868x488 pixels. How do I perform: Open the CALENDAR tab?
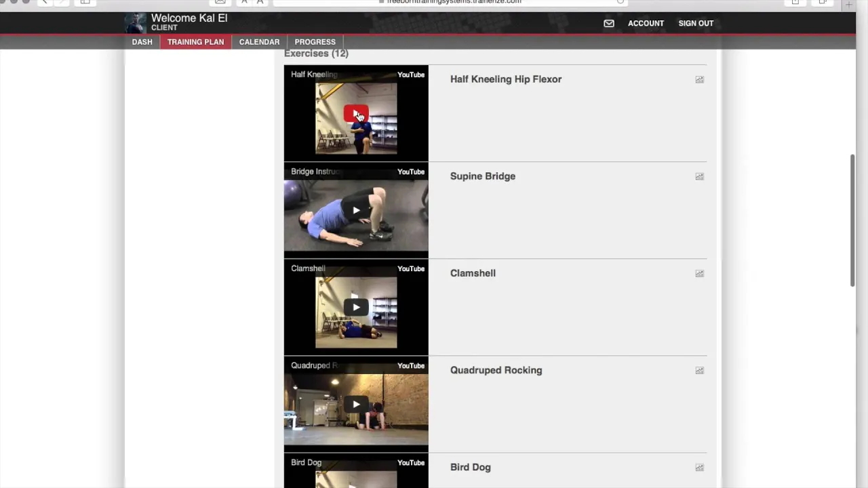point(259,42)
